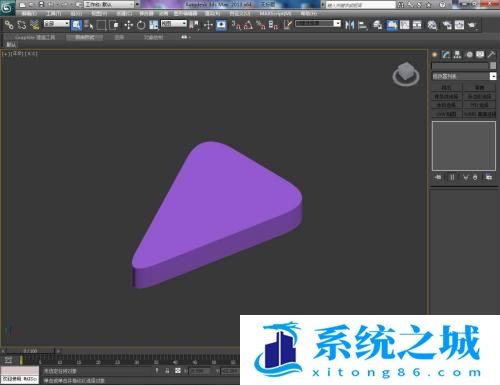Switch to the Graphite Modeling Tools ribbon tab

pyautogui.click(x=35, y=37)
